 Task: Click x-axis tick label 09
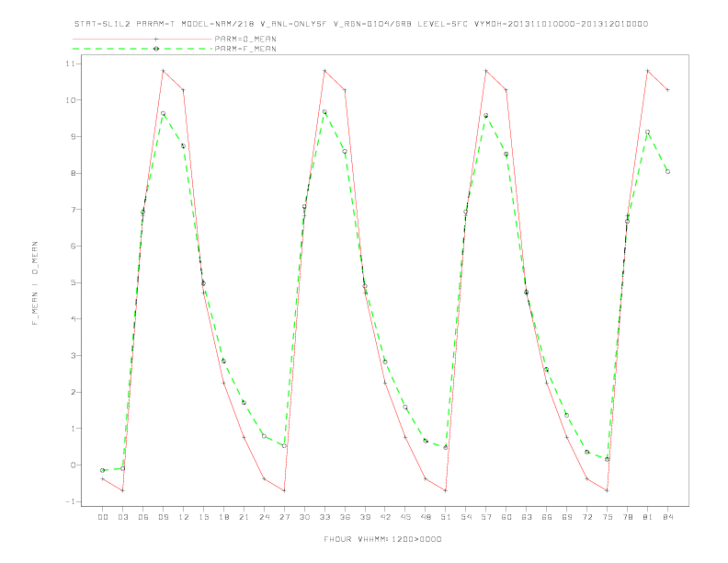pyautogui.click(x=163, y=517)
